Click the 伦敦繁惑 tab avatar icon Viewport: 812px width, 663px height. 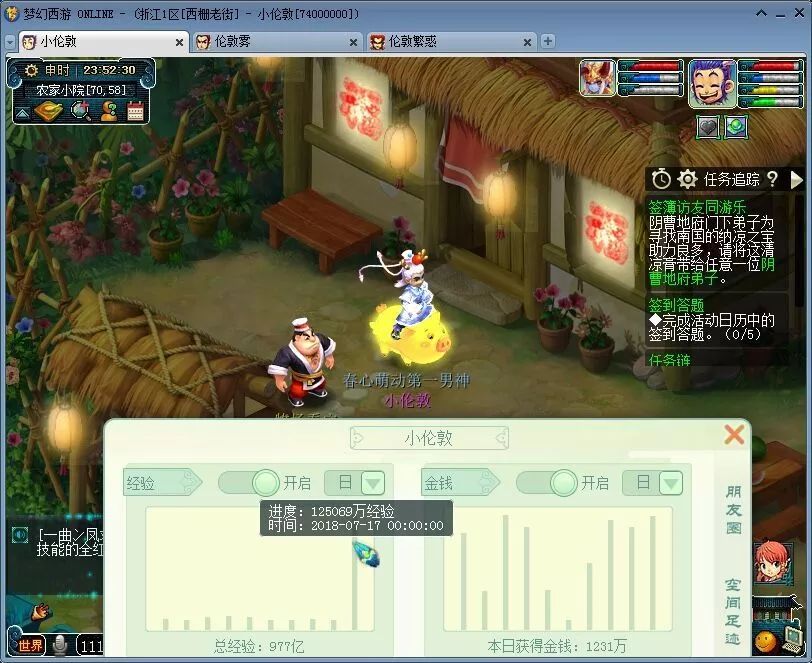point(377,41)
